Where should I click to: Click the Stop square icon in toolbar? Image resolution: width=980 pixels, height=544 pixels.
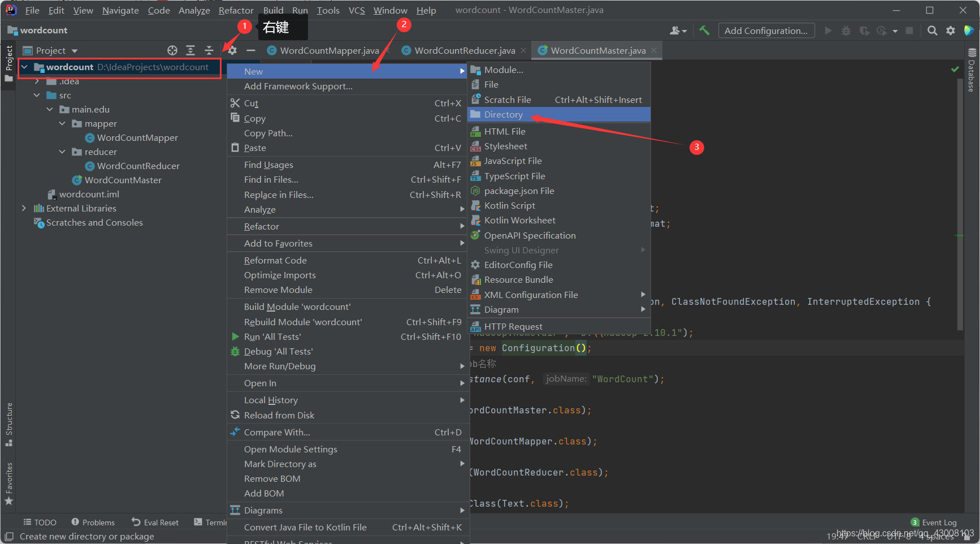click(x=909, y=31)
